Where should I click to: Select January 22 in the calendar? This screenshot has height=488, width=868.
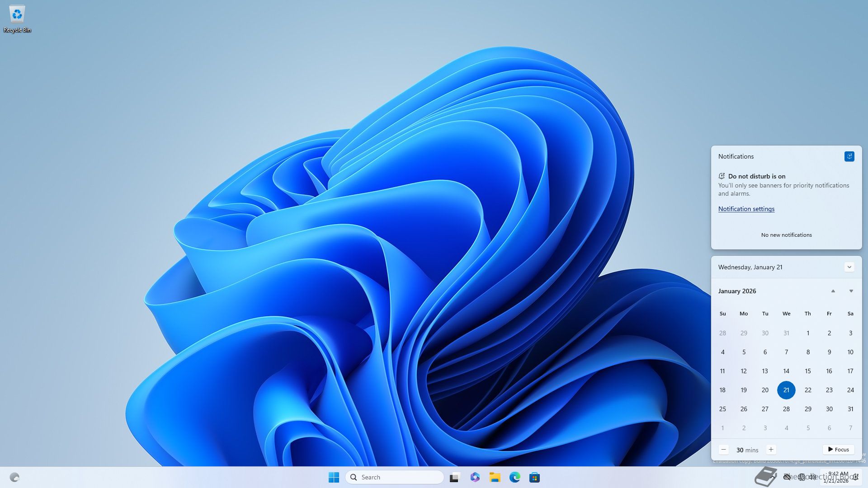coord(808,390)
